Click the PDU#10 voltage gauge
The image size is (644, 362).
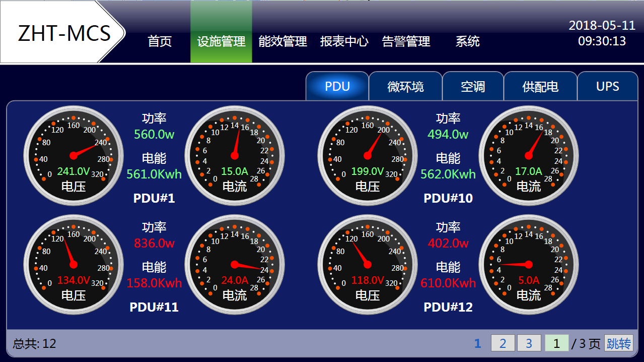368,155
